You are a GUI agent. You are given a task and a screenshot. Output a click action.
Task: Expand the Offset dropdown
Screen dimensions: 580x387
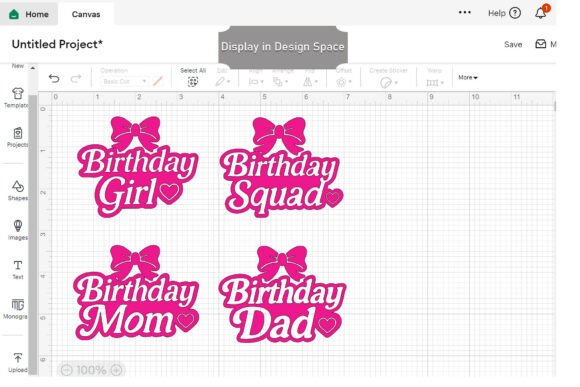click(344, 82)
